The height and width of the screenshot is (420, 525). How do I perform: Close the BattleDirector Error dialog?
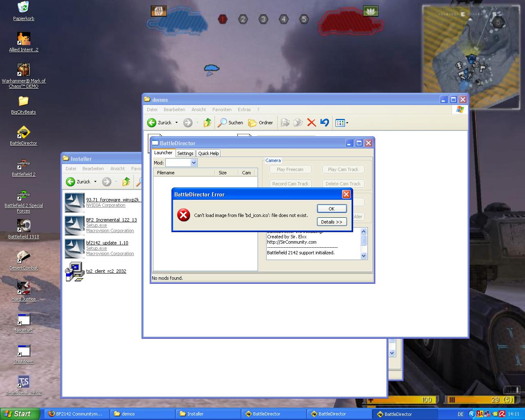coord(346,194)
